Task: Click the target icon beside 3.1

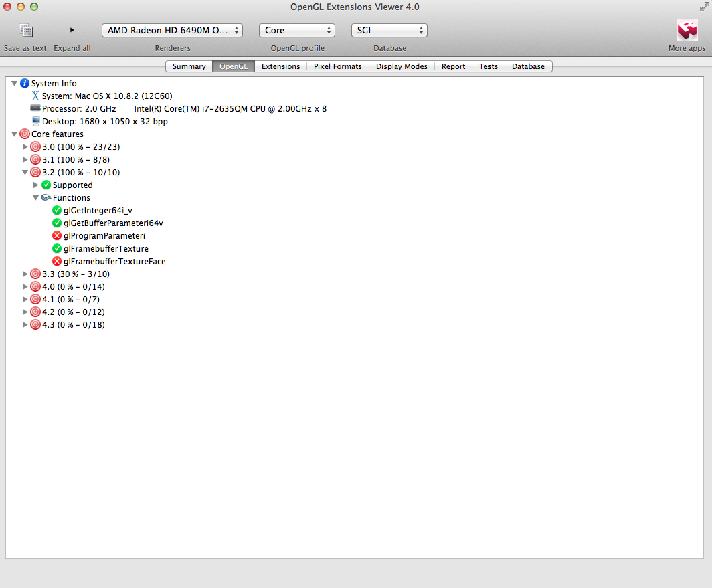Action: (x=35, y=159)
